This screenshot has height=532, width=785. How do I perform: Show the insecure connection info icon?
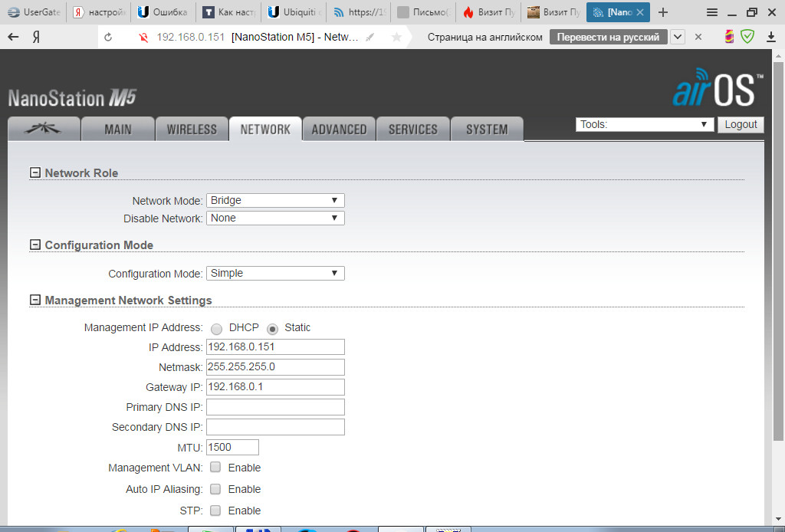pyautogui.click(x=143, y=37)
